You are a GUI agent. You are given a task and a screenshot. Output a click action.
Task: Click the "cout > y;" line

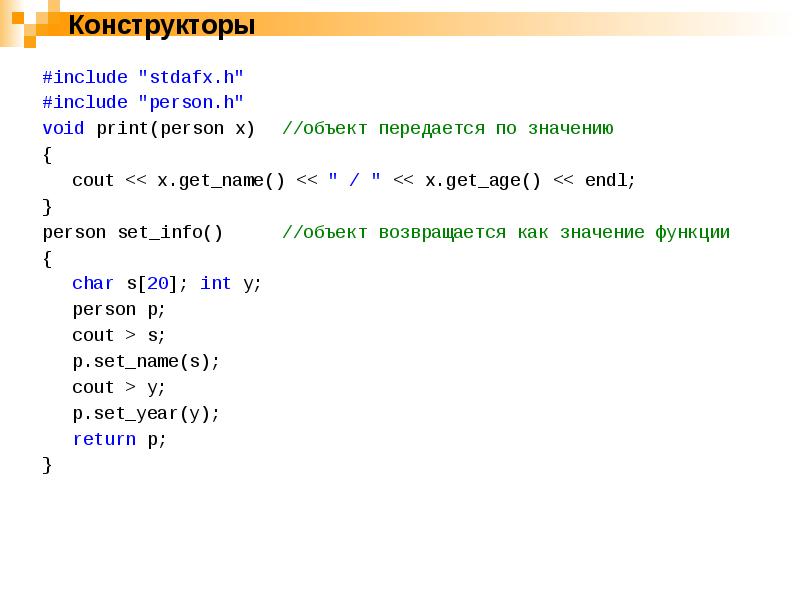pyautogui.click(x=119, y=387)
